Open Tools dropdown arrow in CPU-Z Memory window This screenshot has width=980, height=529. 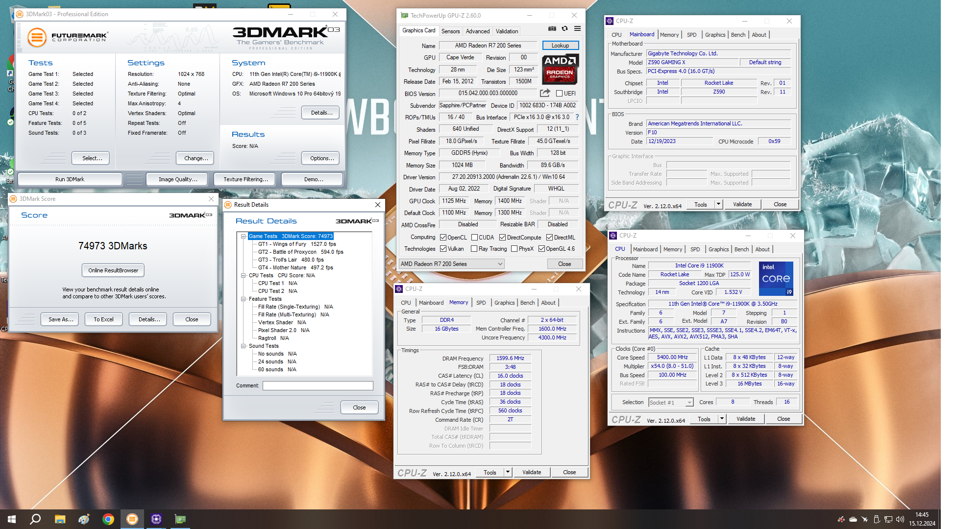pos(508,472)
